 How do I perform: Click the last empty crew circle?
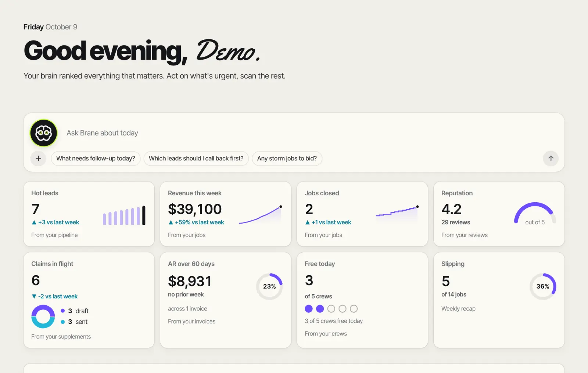pos(354,309)
